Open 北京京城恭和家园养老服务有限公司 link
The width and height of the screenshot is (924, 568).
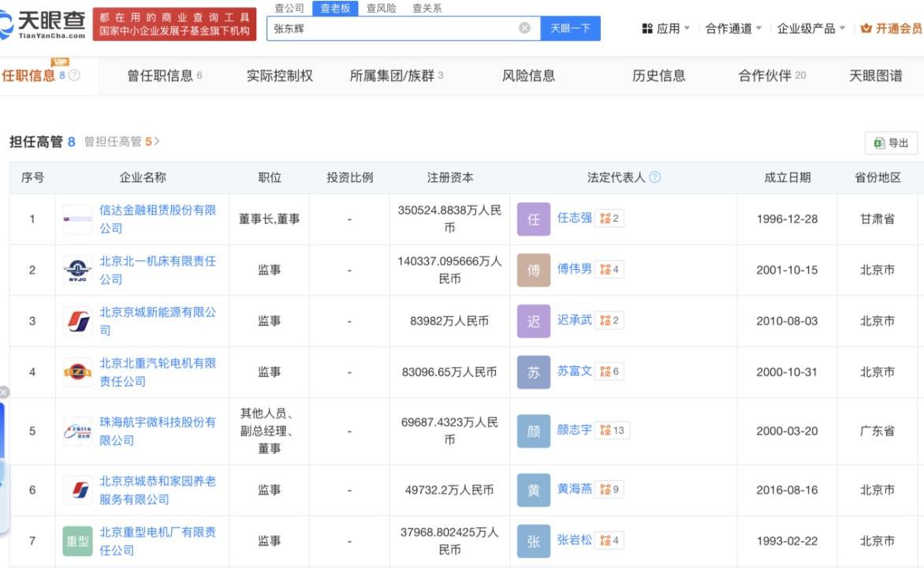pyautogui.click(x=158, y=490)
